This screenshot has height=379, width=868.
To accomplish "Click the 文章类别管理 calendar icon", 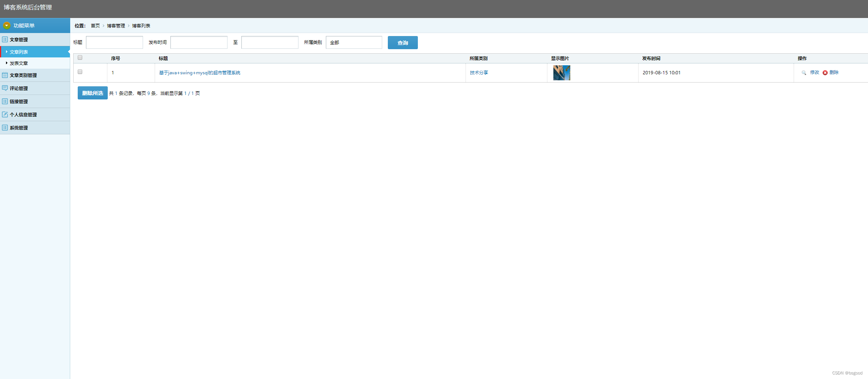I will pyautogui.click(x=5, y=75).
